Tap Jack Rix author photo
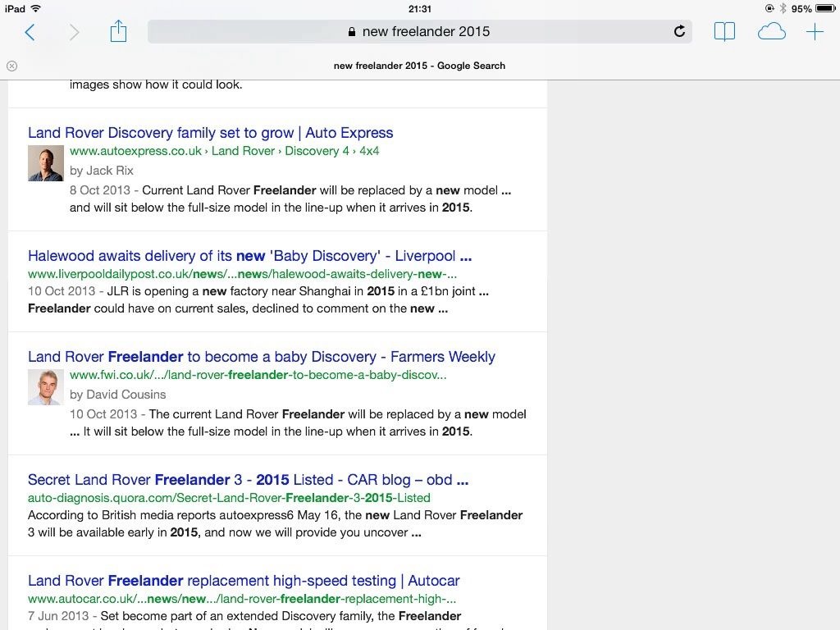Viewport: 840px width, 630px height. pos(46,163)
